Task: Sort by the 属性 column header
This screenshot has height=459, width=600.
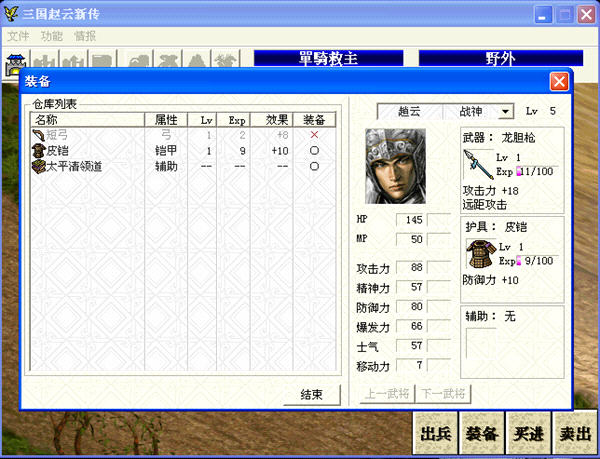Action: click(x=166, y=120)
